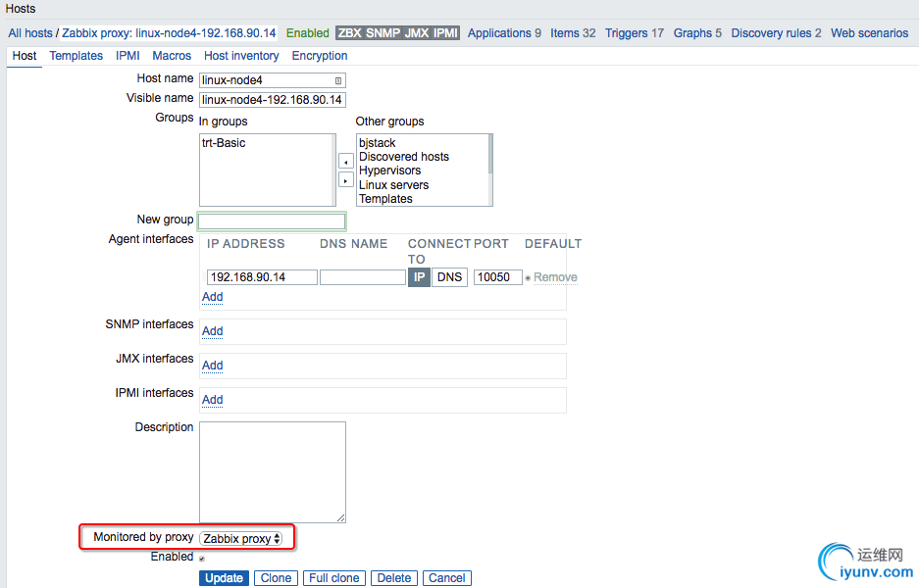This screenshot has width=919, height=588.
Task: Select trt-Basic in In groups list
Action: point(224,143)
